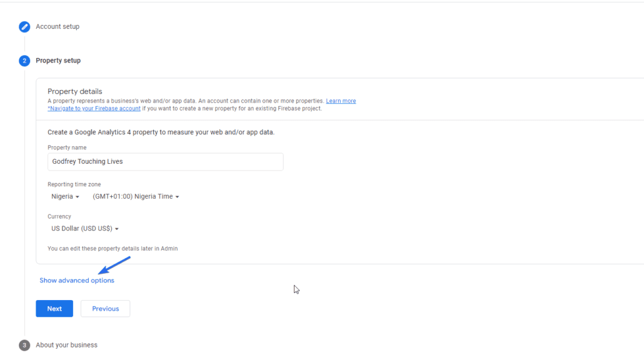The width and height of the screenshot is (644, 360).
Task: Open the Account setup step label
Action: pos(58,27)
